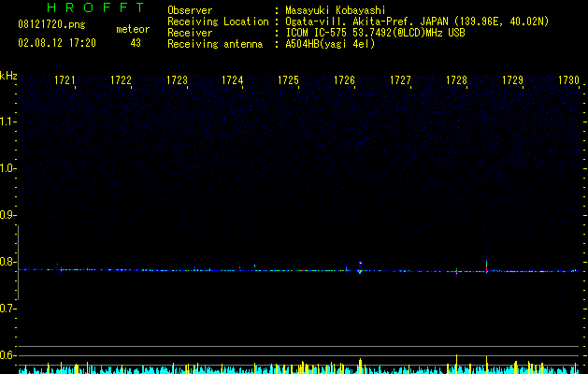588x374 pixels.
Task: Click the 0.8 kHz frequency label
Action: (x=7, y=262)
